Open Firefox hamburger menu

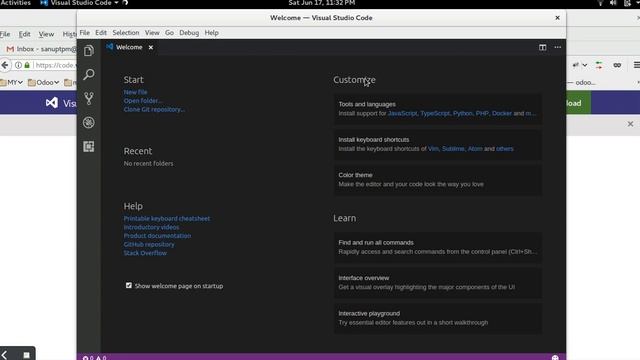coord(636,65)
